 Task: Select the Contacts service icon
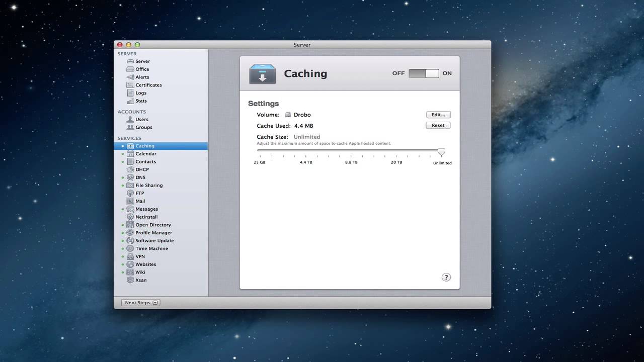tap(130, 161)
